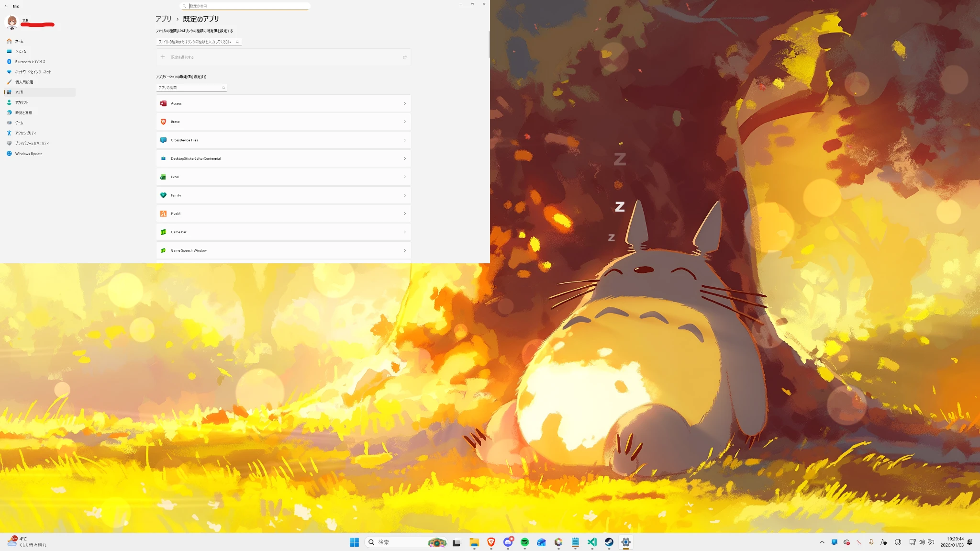Click the back arrow in Settings
This screenshot has width=980, height=551.
[x=6, y=6]
